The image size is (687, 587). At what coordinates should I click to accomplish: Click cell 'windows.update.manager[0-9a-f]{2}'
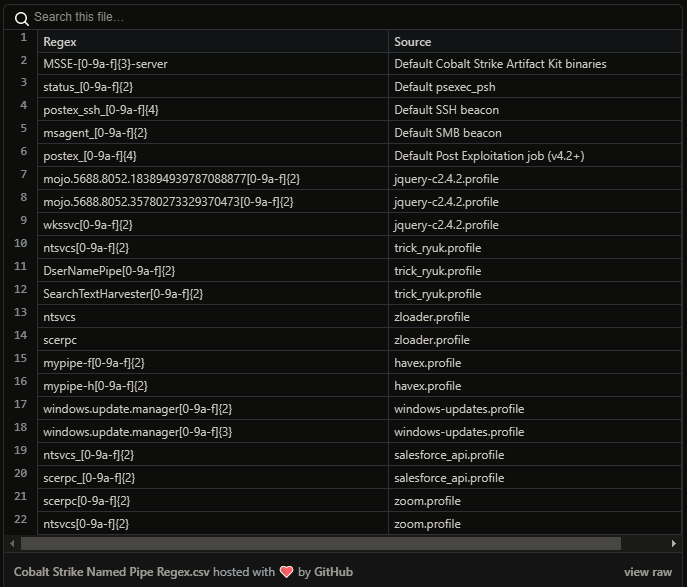click(x=213, y=409)
